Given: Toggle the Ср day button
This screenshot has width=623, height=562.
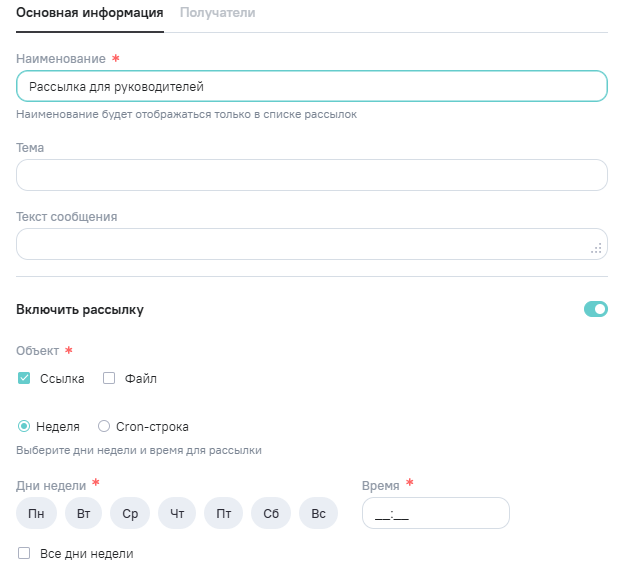Looking at the screenshot, I should coord(130,513).
